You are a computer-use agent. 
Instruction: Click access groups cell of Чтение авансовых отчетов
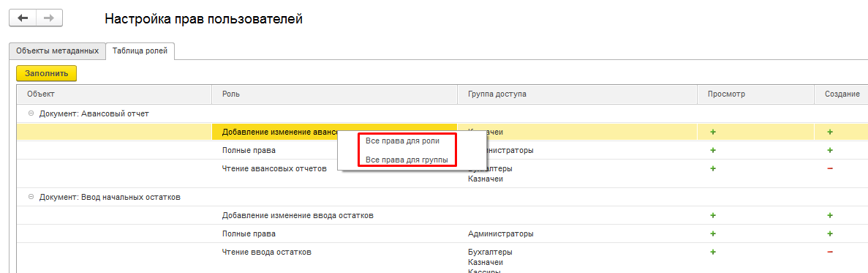[x=577, y=173]
